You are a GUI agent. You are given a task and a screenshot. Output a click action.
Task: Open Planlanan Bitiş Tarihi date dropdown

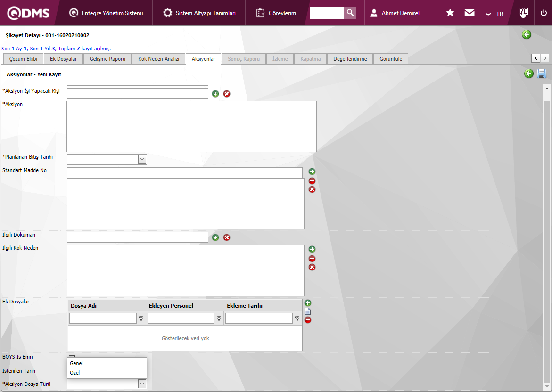coord(142,159)
